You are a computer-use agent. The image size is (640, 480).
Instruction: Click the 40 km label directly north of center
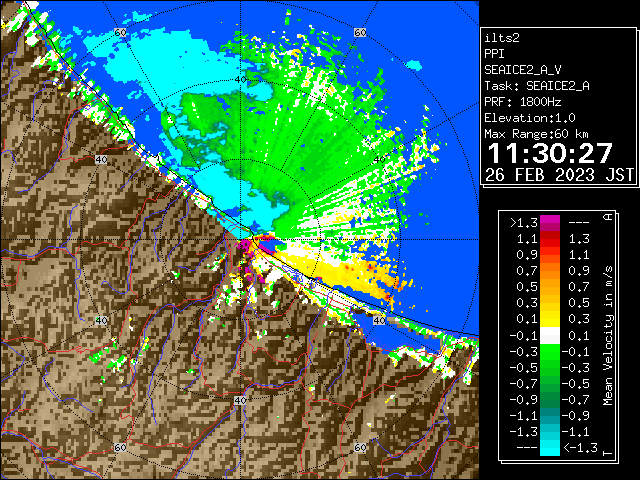(x=240, y=80)
